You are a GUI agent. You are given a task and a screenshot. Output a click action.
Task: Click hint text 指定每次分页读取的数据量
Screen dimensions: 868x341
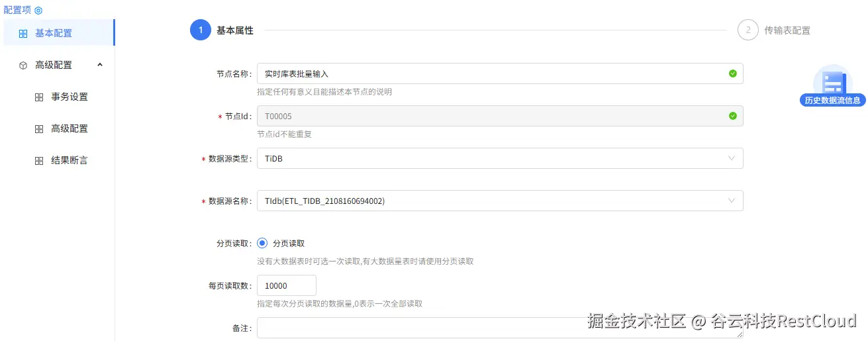tap(340, 304)
